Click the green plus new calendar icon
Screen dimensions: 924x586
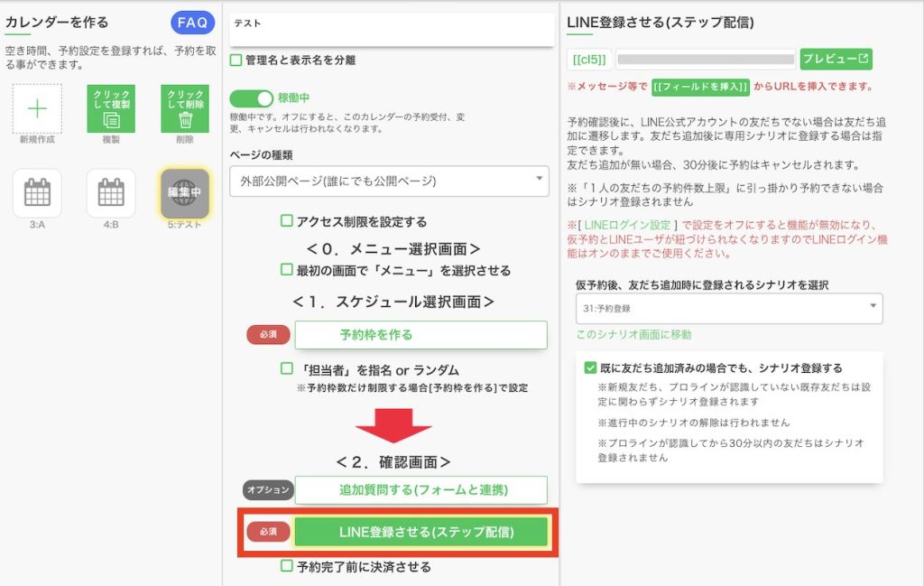pos(37,109)
